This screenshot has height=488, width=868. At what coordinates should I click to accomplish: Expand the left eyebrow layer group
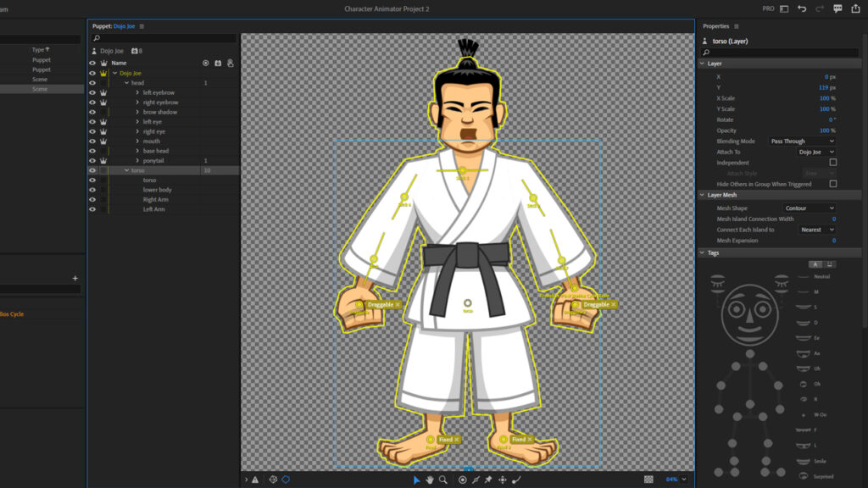137,92
